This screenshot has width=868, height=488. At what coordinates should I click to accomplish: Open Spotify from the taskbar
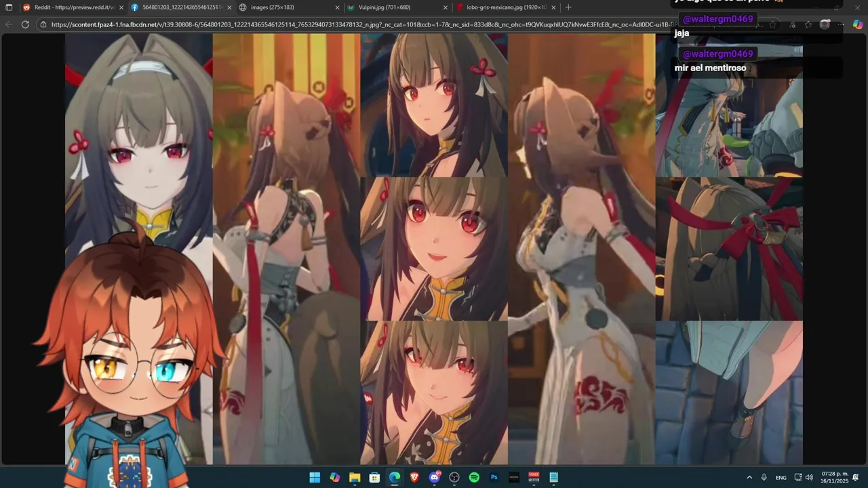(474, 477)
